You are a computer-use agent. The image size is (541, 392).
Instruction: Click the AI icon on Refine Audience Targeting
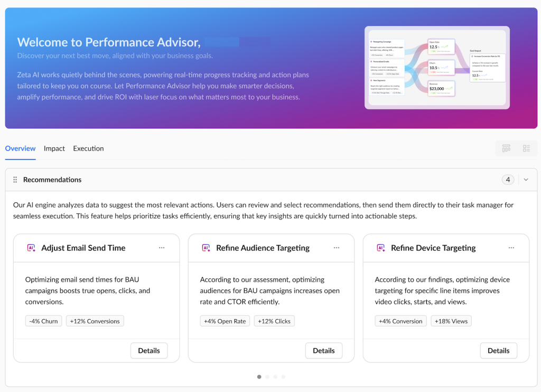(x=206, y=248)
